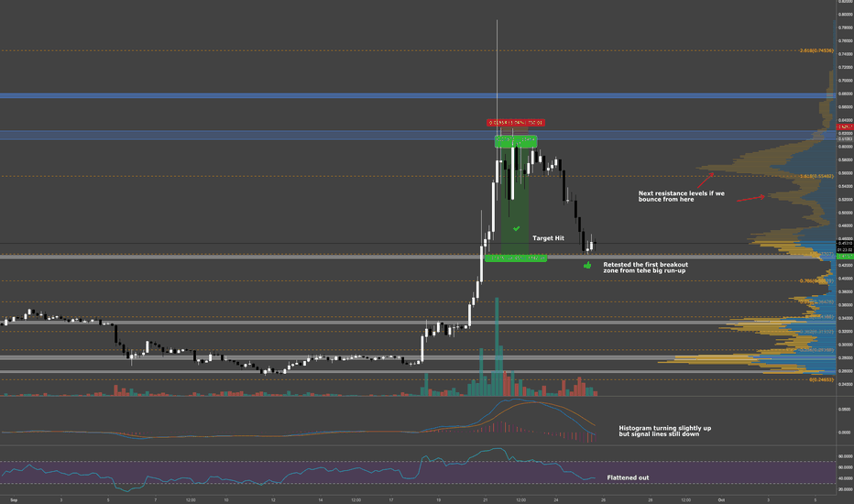The width and height of the screenshot is (854, 504).
Task: Click the red price tag on price axis
Action: pyautogui.click(x=845, y=127)
